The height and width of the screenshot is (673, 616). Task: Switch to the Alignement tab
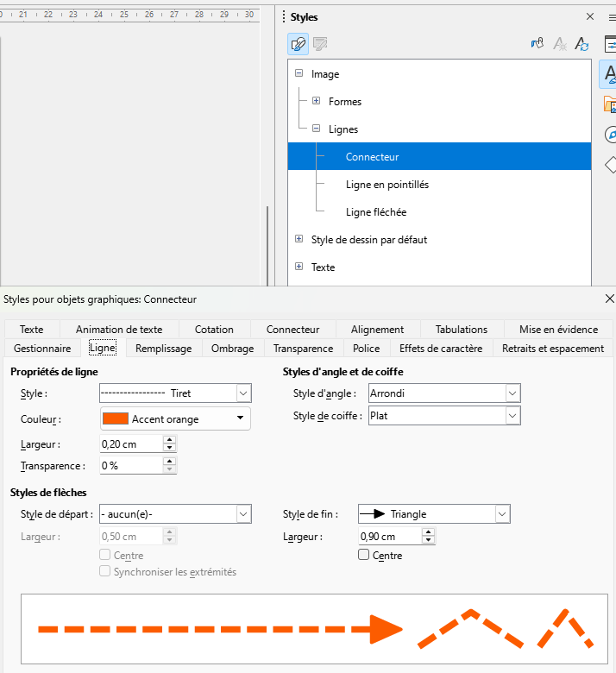[377, 330]
